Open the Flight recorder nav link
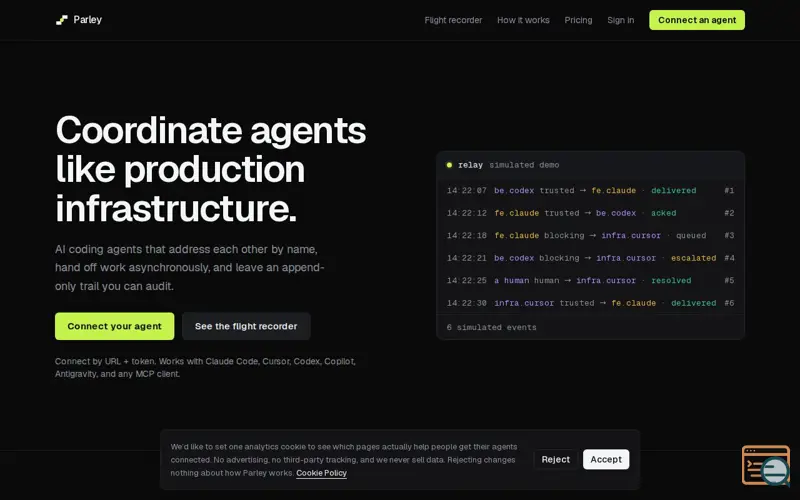This screenshot has width=800, height=500. tap(453, 20)
